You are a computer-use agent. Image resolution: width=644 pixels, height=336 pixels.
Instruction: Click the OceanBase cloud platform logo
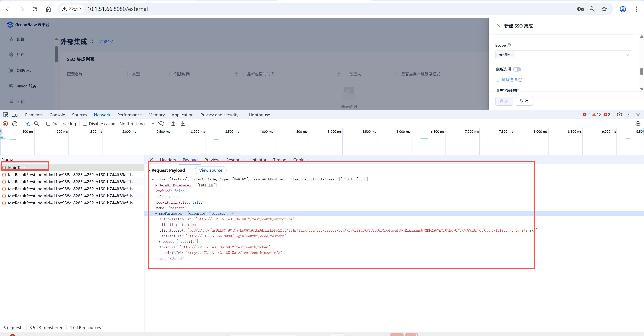pyautogui.click(x=28, y=25)
